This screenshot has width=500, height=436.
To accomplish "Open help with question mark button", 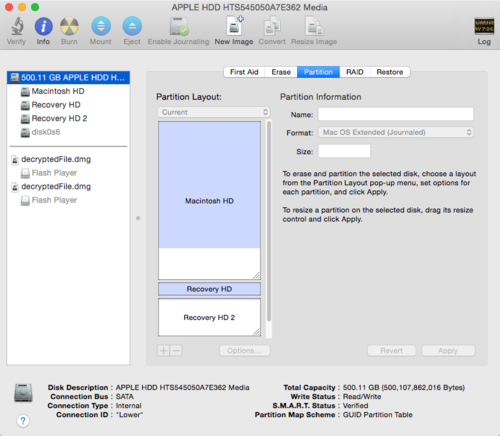I will point(23,421).
